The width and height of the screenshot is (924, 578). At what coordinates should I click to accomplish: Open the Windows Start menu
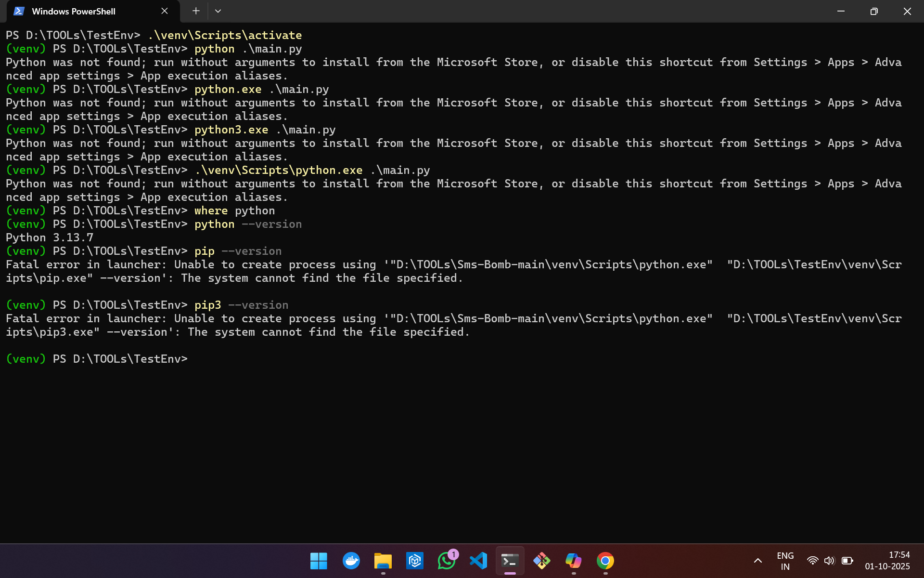[x=319, y=561]
